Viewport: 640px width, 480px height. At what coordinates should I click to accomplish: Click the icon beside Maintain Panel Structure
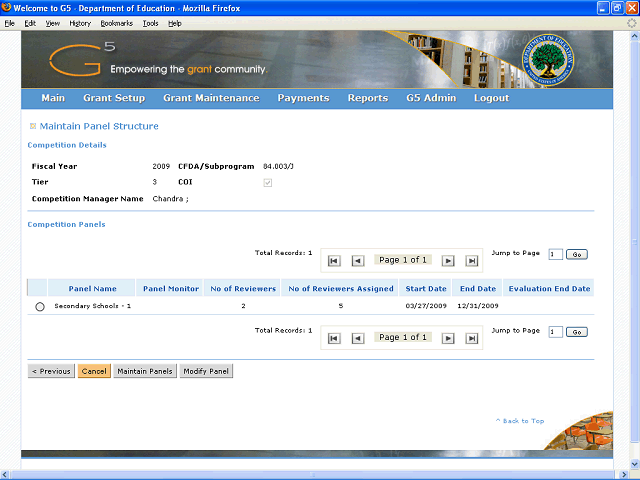33,126
